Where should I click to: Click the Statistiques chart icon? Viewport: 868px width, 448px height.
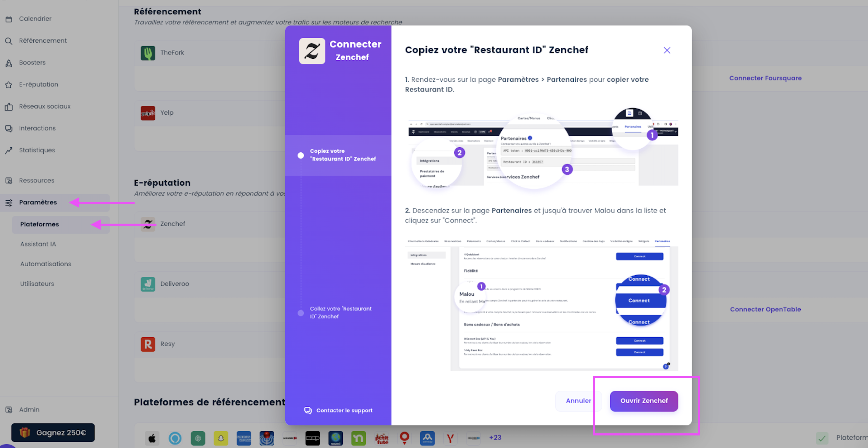coord(9,150)
